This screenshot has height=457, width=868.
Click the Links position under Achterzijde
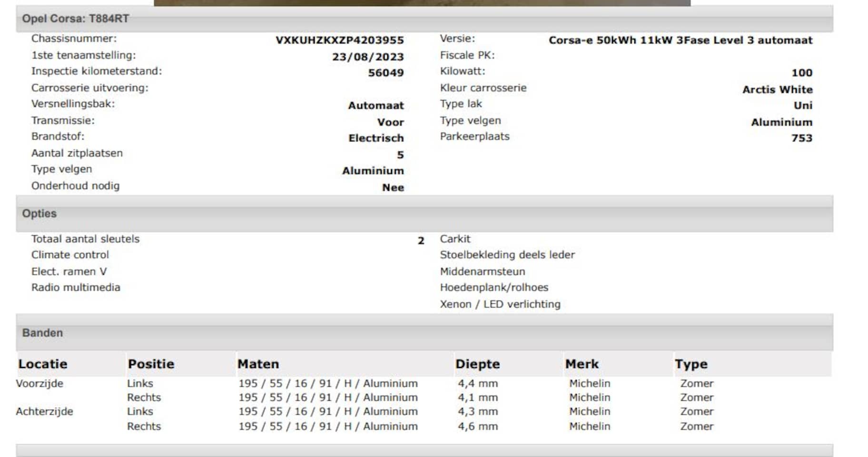click(140, 412)
